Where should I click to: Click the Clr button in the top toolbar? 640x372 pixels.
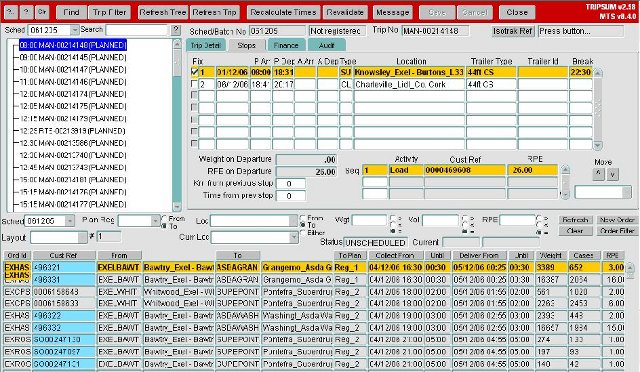coord(42,12)
